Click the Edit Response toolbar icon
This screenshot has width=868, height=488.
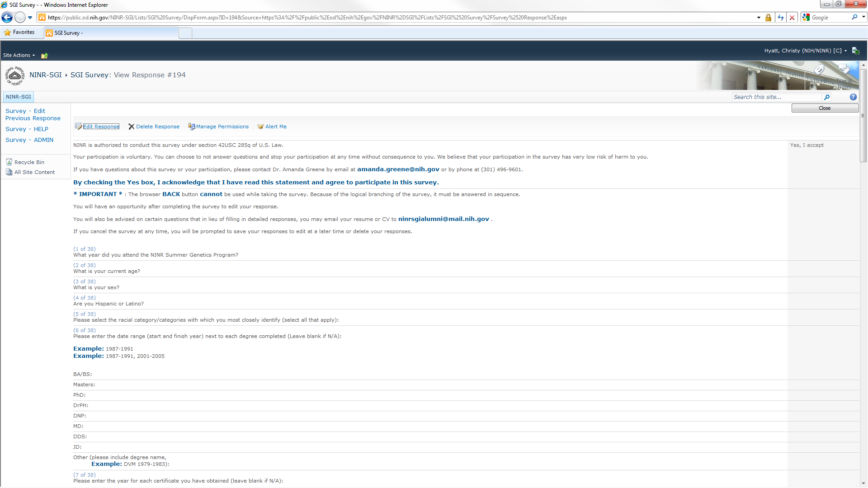78,127
